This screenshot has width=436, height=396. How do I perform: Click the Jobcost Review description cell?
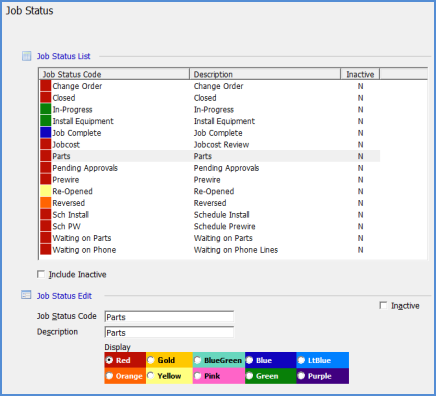click(x=221, y=144)
